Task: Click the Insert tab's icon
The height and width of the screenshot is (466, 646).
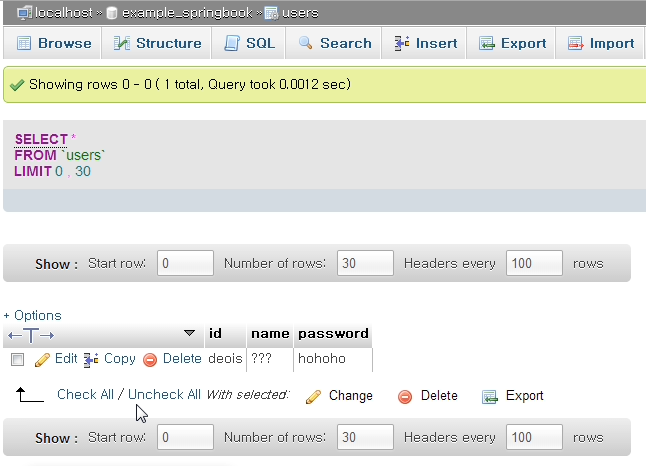Action: (x=402, y=43)
